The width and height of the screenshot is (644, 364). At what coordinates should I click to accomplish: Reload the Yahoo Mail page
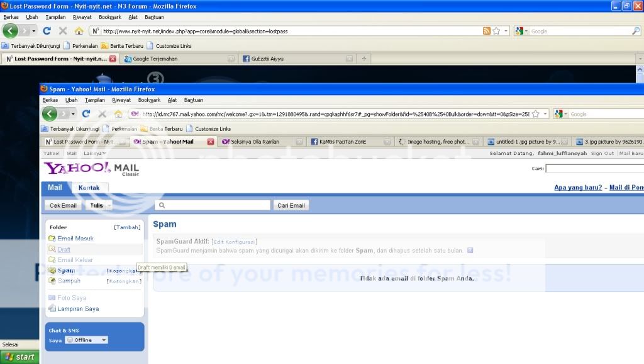86,113
